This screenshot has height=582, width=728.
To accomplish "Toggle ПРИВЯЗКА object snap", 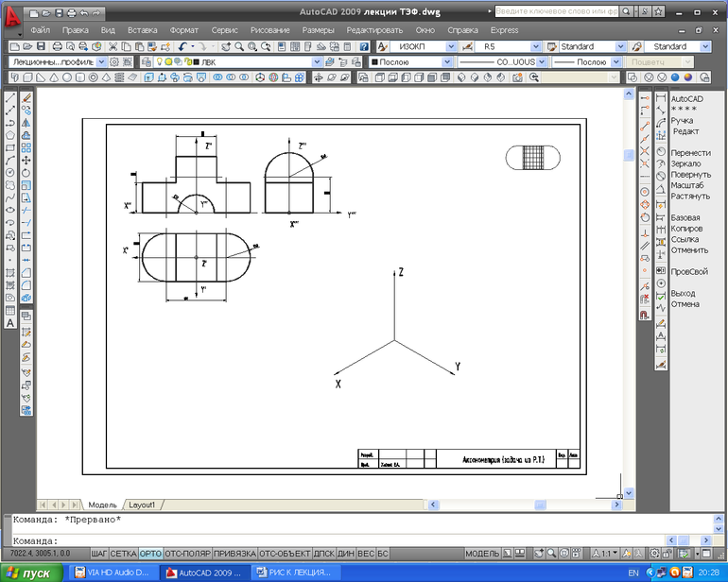I will point(234,553).
